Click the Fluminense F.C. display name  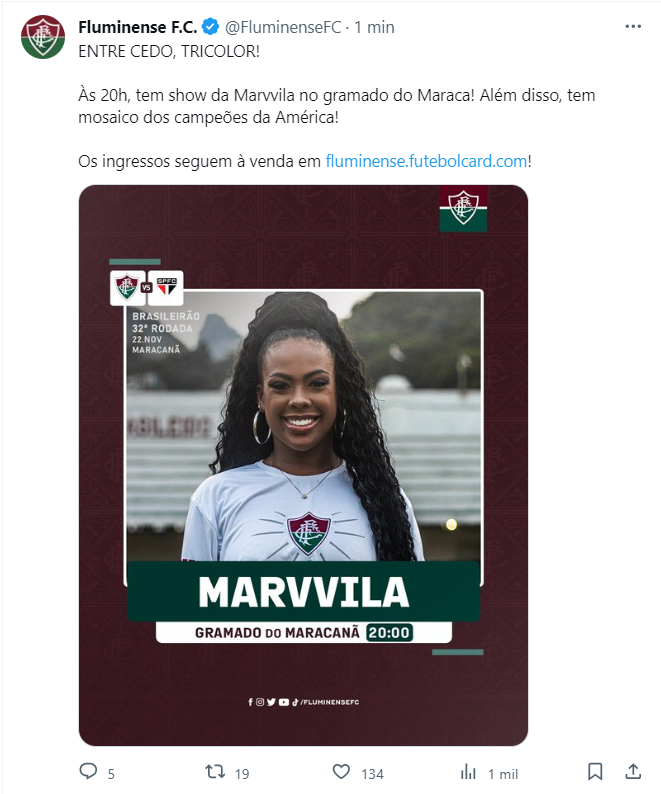coord(137,27)
